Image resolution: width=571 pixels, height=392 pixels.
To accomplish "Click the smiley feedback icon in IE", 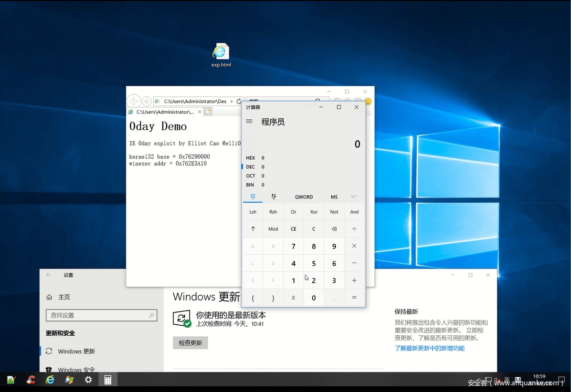I will [368, 102].
